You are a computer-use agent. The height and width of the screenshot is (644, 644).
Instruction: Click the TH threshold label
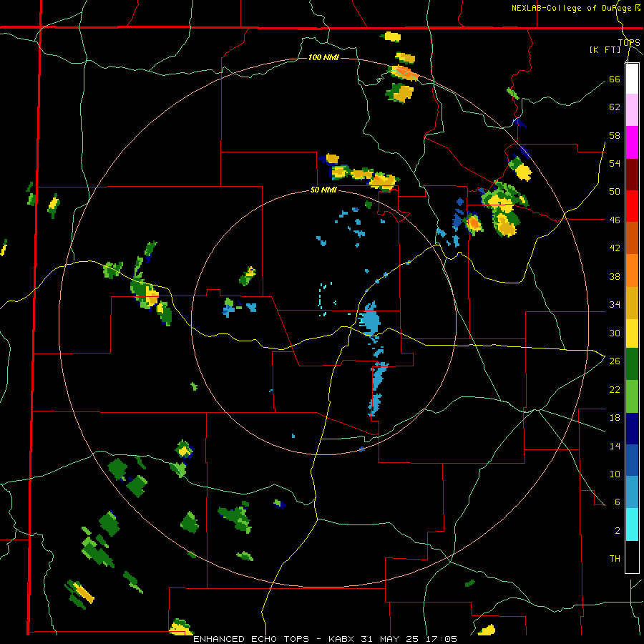615,559
